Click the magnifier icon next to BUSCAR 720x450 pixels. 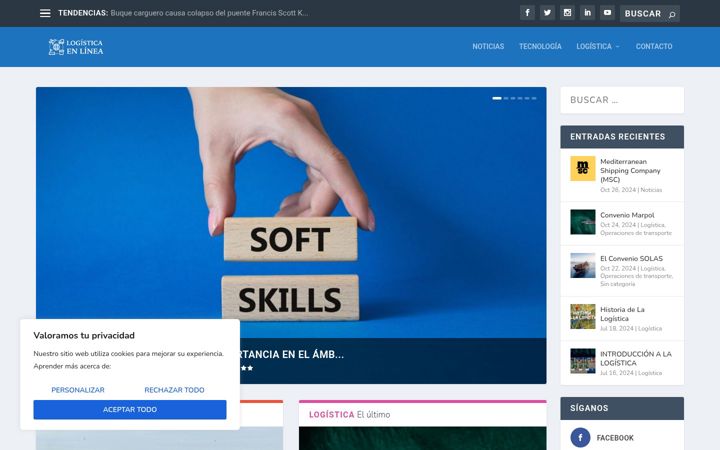click(x=672, y=15)
